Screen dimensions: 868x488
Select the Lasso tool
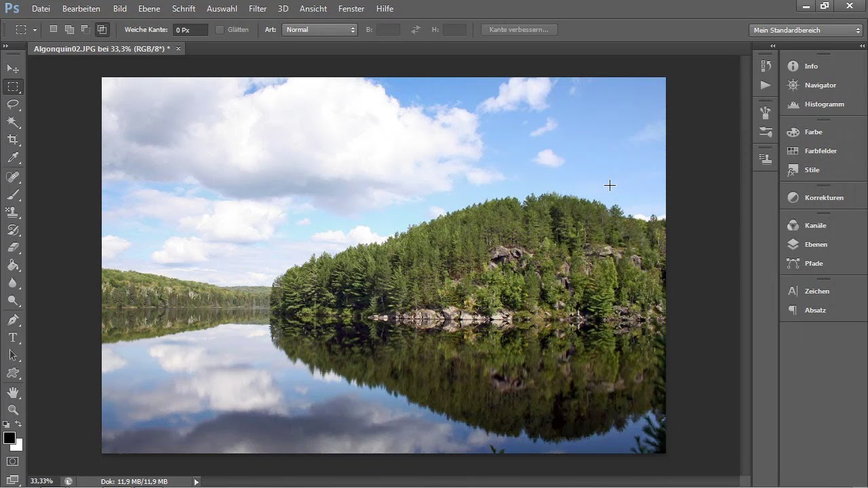click(13, 104)
